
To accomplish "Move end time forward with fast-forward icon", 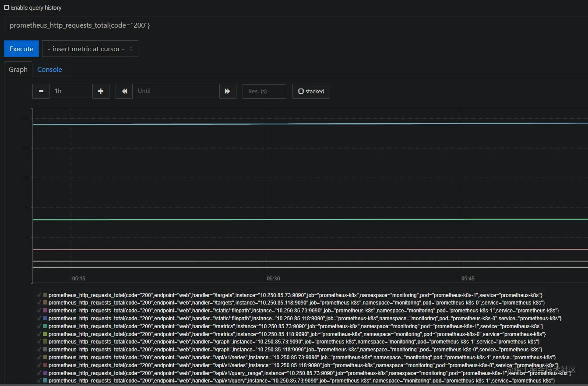I will pyautogui.click(x=228, y=91).
